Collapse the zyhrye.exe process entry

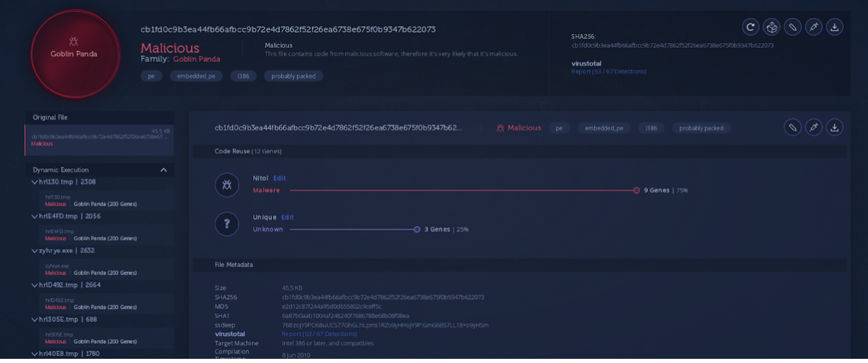click(34, 251)
